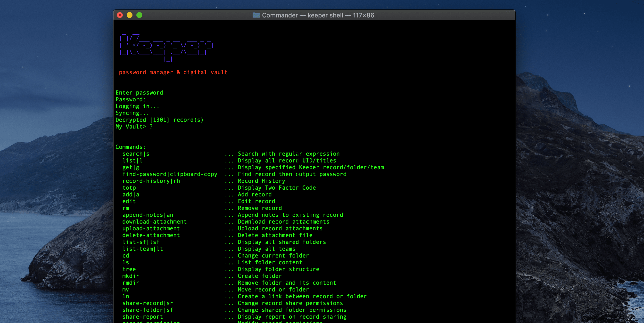Click the 'mv' command
The height and width of the screenshot is (323, 644).
pyautogui.click(x=126, y=290)
